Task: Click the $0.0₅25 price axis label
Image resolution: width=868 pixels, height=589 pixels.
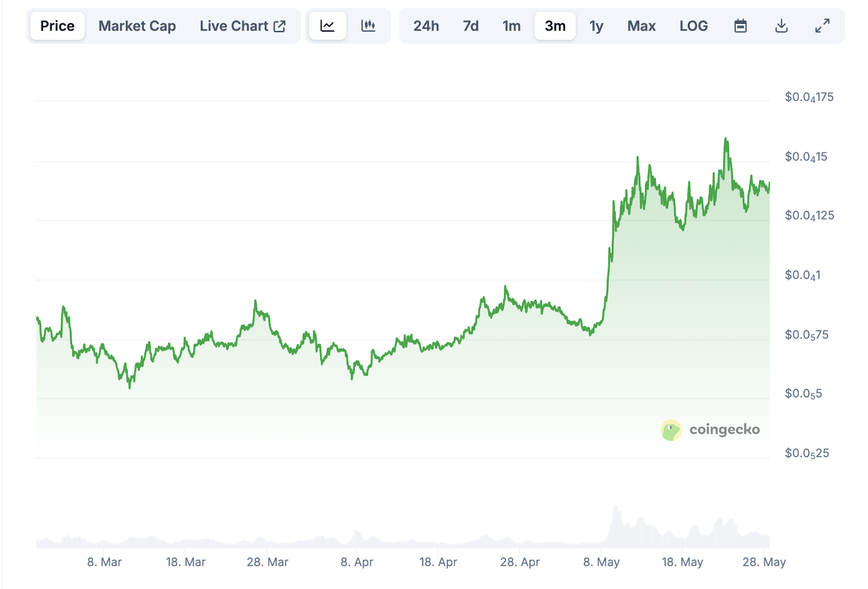Action: (x=807, y=453)
